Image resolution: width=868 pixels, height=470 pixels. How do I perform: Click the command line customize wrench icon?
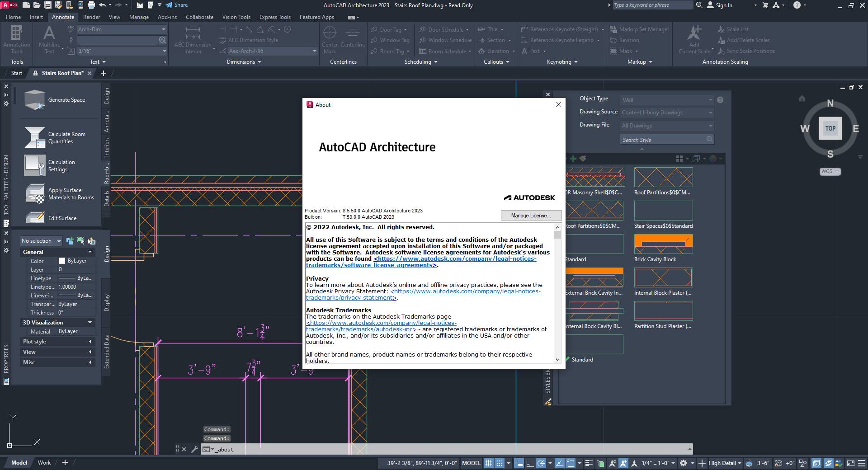pos(194,449)
